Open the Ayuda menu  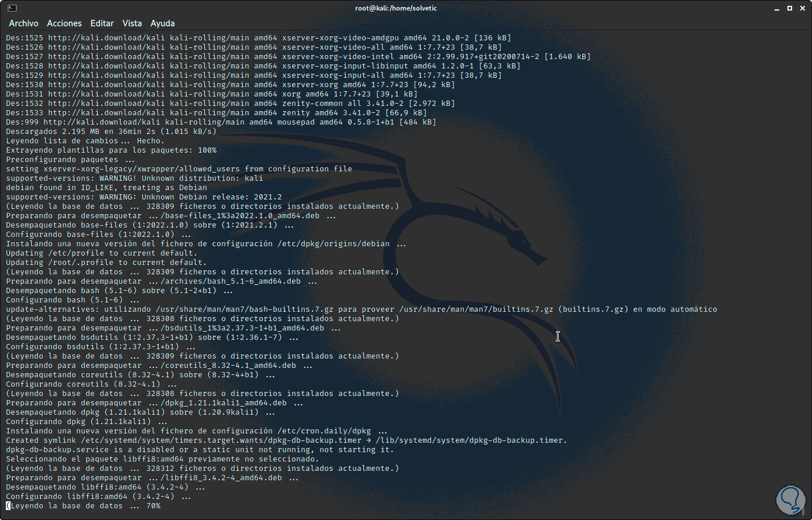(x=163, y=23)
